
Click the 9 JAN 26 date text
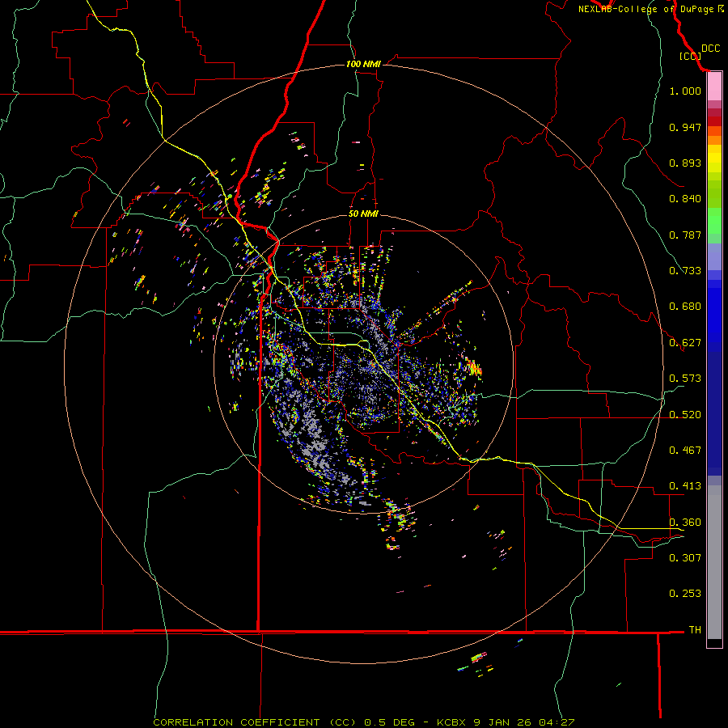point(503,722)
